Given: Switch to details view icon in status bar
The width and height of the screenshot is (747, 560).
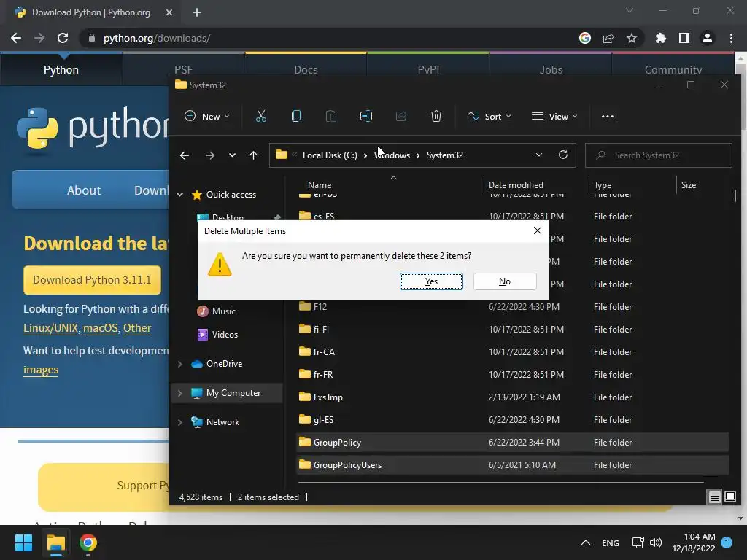Looking at the screenshot, I should pos(715,497).
